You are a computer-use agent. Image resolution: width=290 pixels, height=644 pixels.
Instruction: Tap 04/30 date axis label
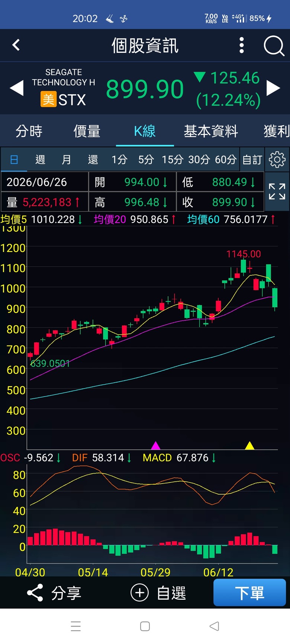(x=30, y=572)
